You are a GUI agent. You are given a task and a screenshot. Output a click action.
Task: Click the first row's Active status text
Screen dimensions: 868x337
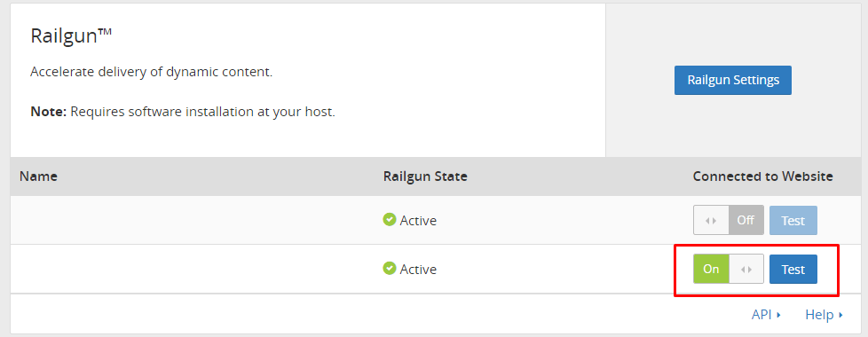pyautogui.click(x=418, y=221)
